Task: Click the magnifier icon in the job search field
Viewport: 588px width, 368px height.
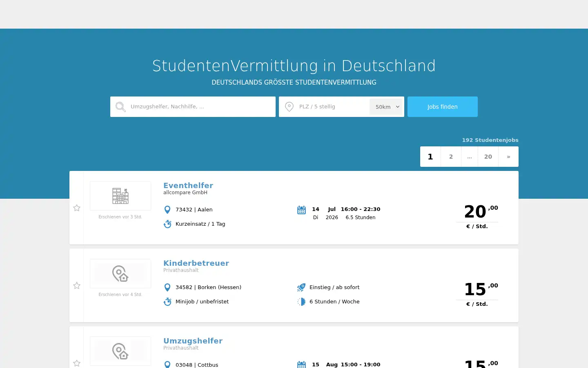Action: coord(120,107)
